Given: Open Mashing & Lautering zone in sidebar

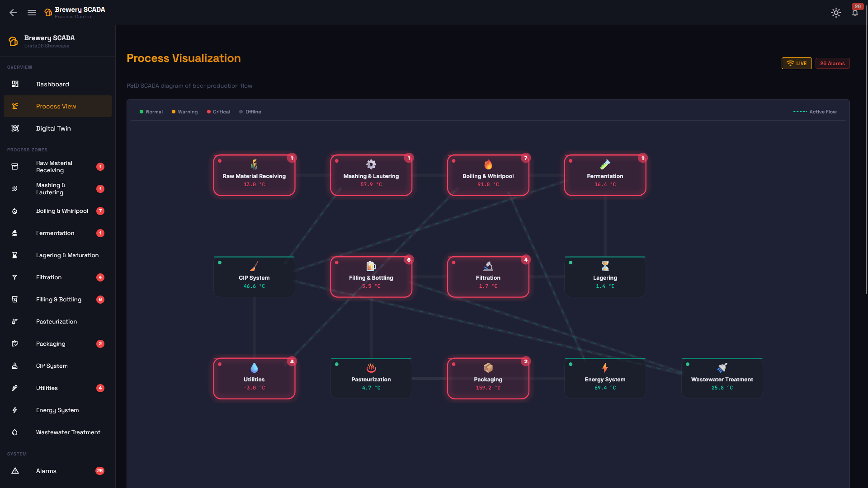Looking at the screenshot, I should point(57,189).
